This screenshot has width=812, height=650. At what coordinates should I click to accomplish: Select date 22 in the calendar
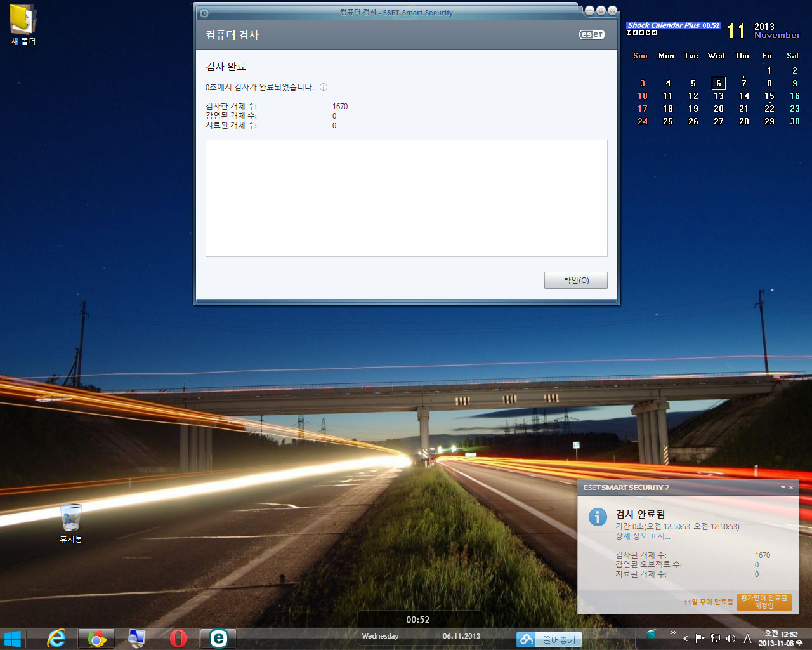click(x=769, y=109)
